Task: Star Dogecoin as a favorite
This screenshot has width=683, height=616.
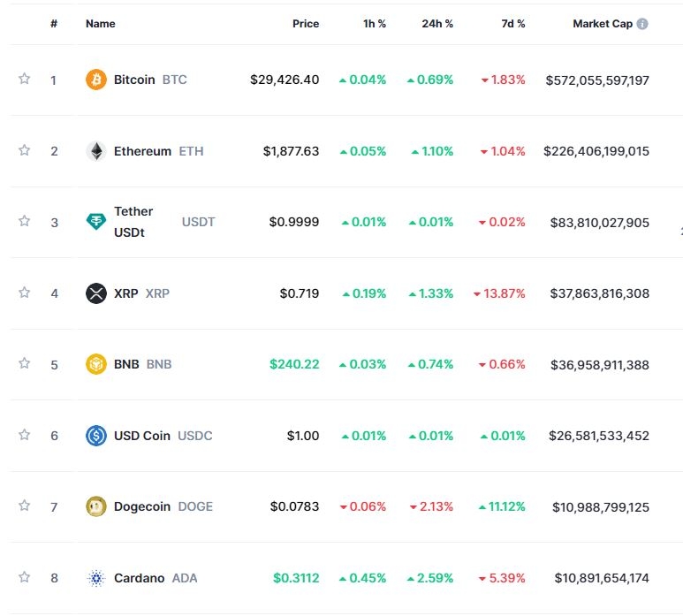Action: pos(25,506)
